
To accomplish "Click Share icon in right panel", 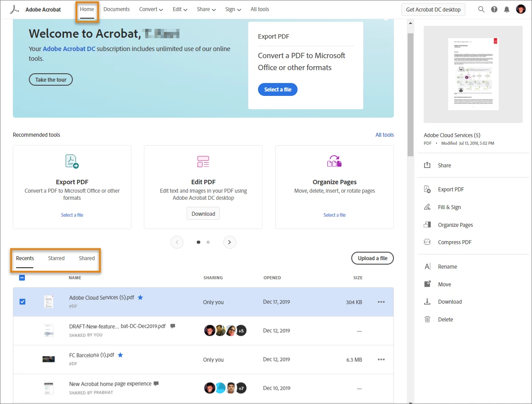I will pyautogui.click(x=427, y=165).
